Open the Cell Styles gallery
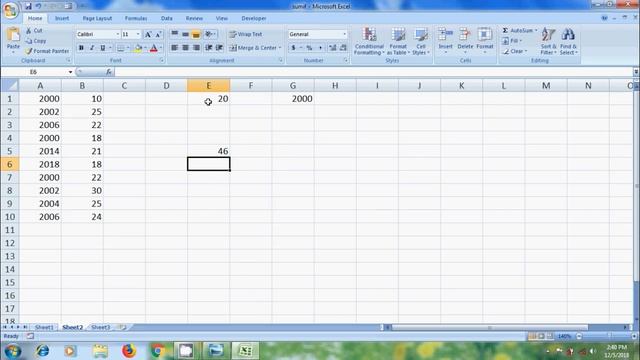 pyautogui.click(x=420, y=41)
